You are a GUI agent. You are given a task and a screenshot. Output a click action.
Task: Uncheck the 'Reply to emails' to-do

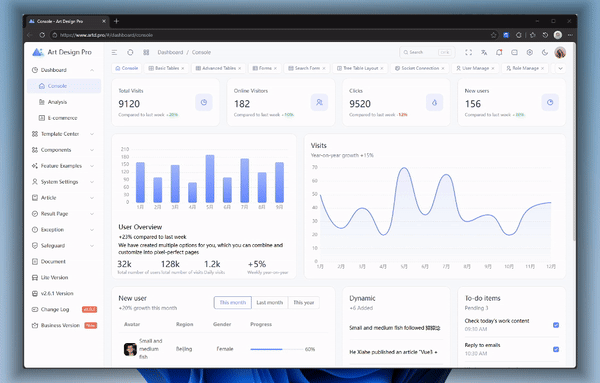click(556, 349)
